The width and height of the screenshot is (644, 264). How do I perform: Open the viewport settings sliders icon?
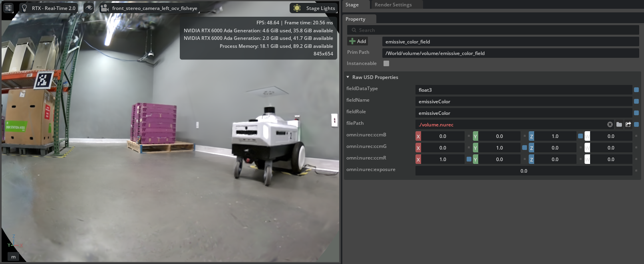[8, 8]
